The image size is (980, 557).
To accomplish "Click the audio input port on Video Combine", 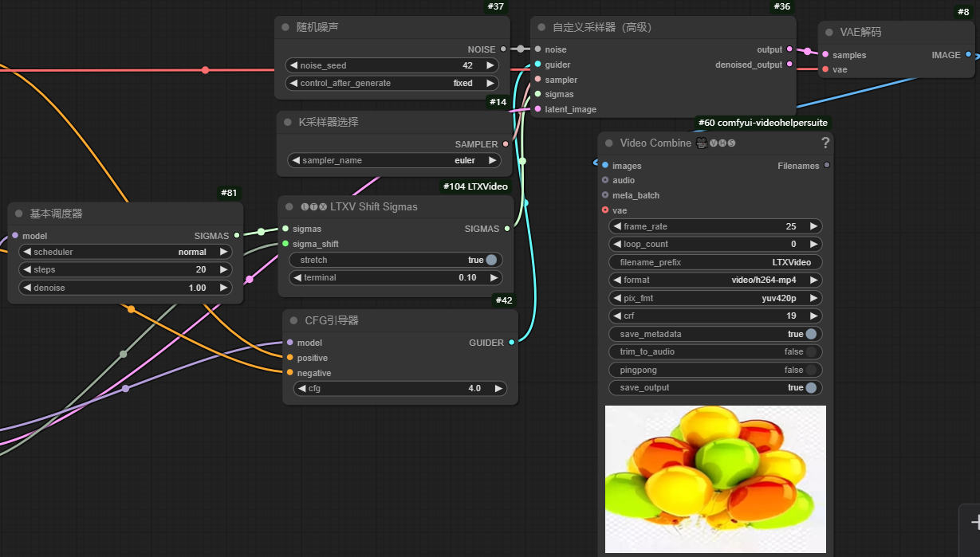I will 605,180.
